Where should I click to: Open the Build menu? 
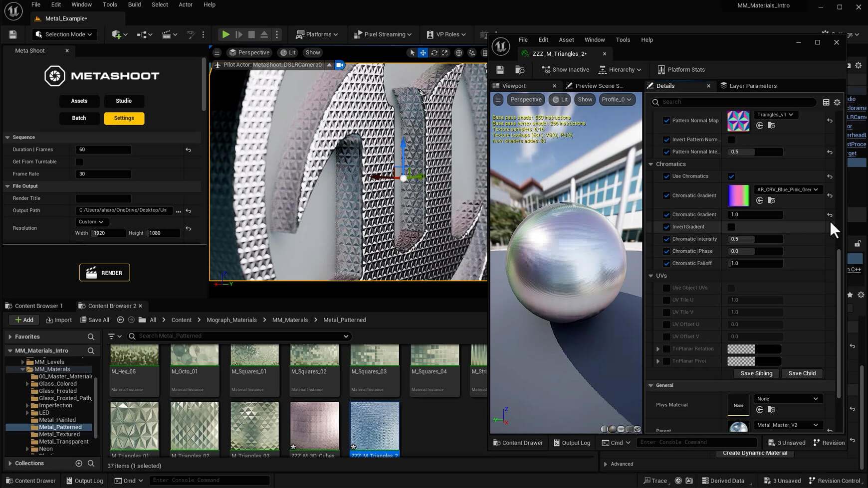click(134, 4)
